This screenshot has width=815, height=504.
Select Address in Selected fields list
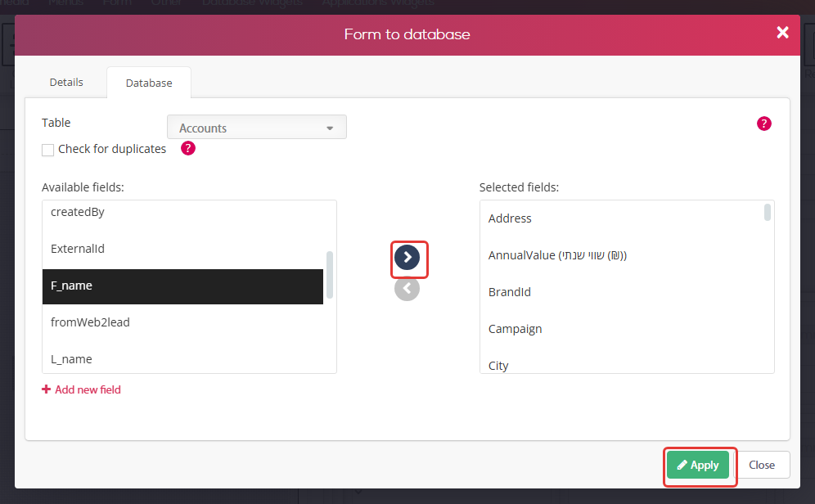622,218
